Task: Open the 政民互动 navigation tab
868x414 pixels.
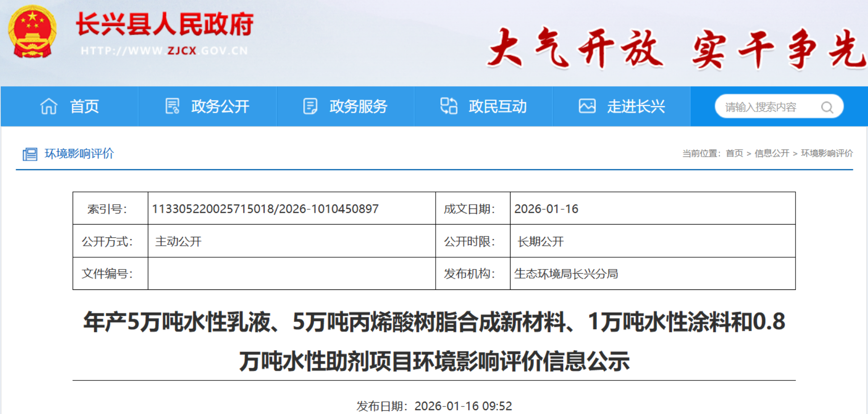Action: coord(484,106)
